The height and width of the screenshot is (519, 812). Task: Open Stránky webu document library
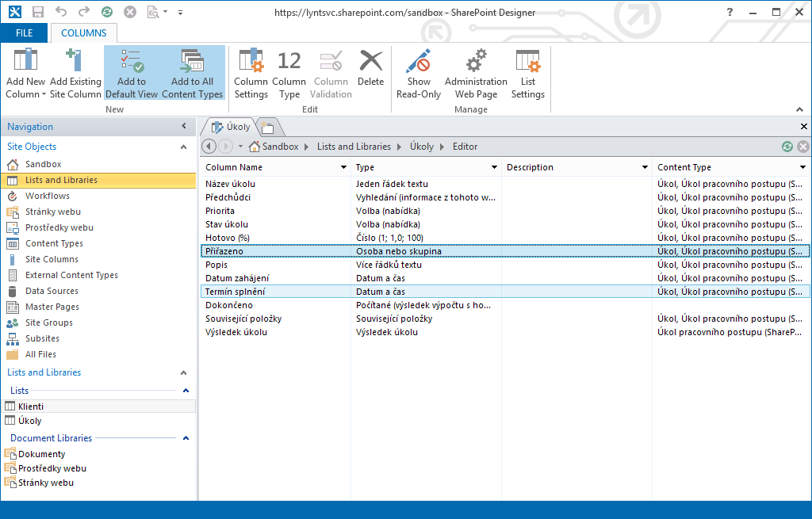tap(98, 483)
